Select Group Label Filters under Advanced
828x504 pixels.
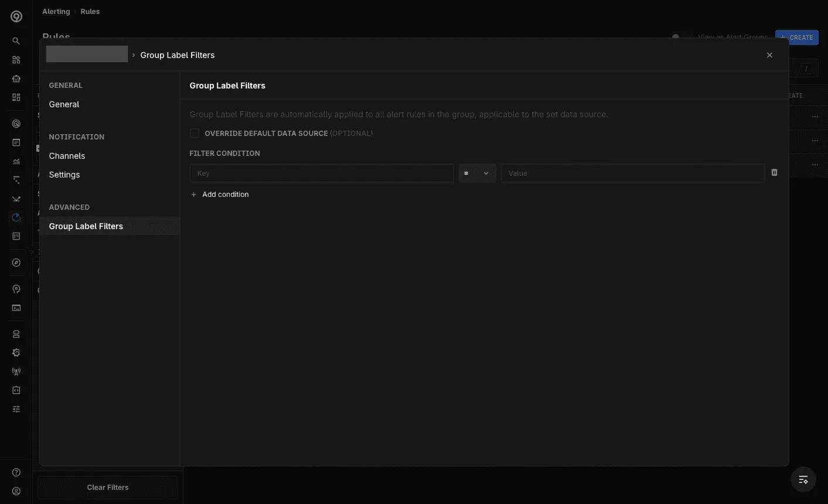pyautogui.click(x=110, y=226)
